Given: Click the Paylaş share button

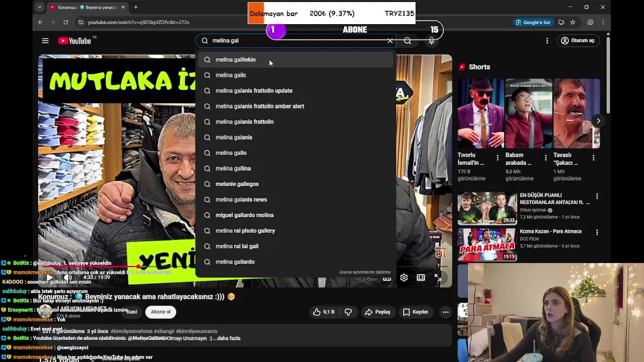Looking at the screenshot, I should [377, 312].
